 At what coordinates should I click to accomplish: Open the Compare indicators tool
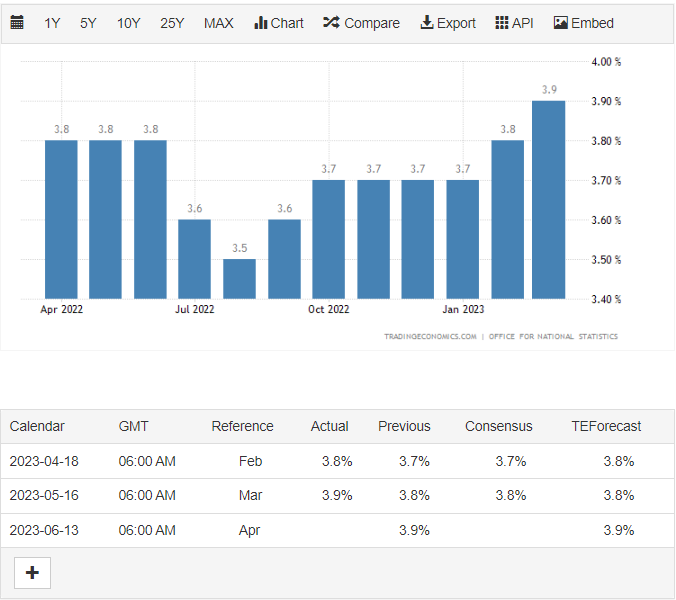[x=361, y=22]
